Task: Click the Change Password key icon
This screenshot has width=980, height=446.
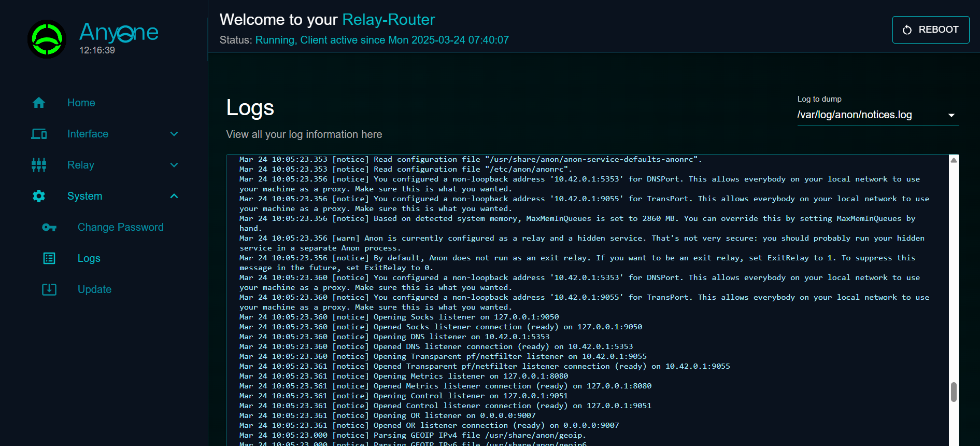Action: [x=49, y=227]
